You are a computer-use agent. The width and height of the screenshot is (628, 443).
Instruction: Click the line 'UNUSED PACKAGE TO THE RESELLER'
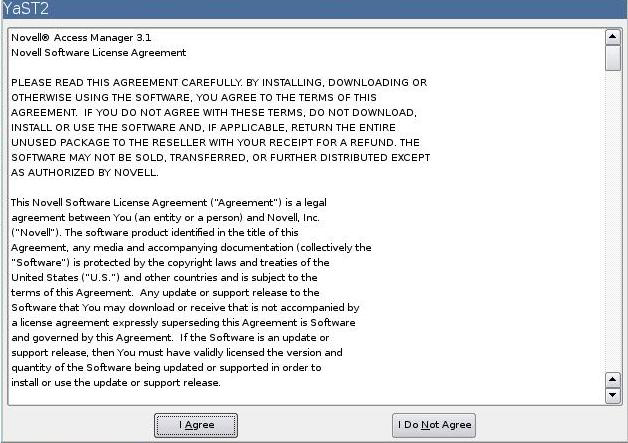coord(215,143)
